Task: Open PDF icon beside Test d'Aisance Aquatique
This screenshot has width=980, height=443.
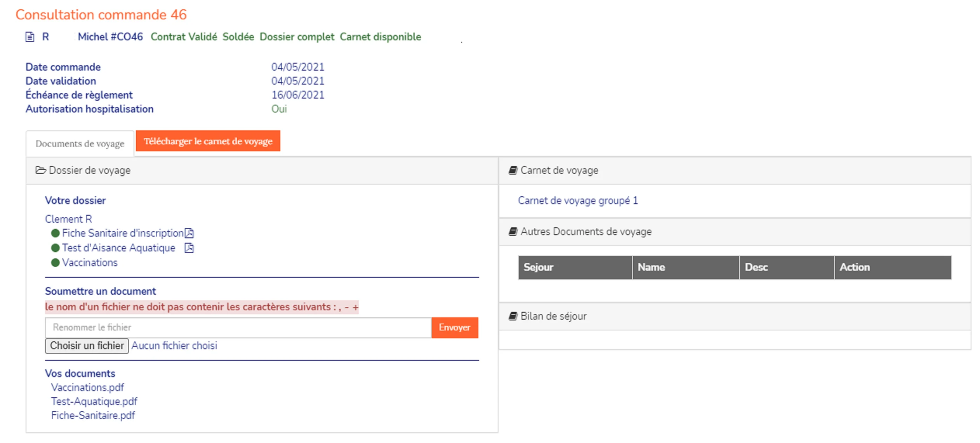Action: tap(189, 248)
